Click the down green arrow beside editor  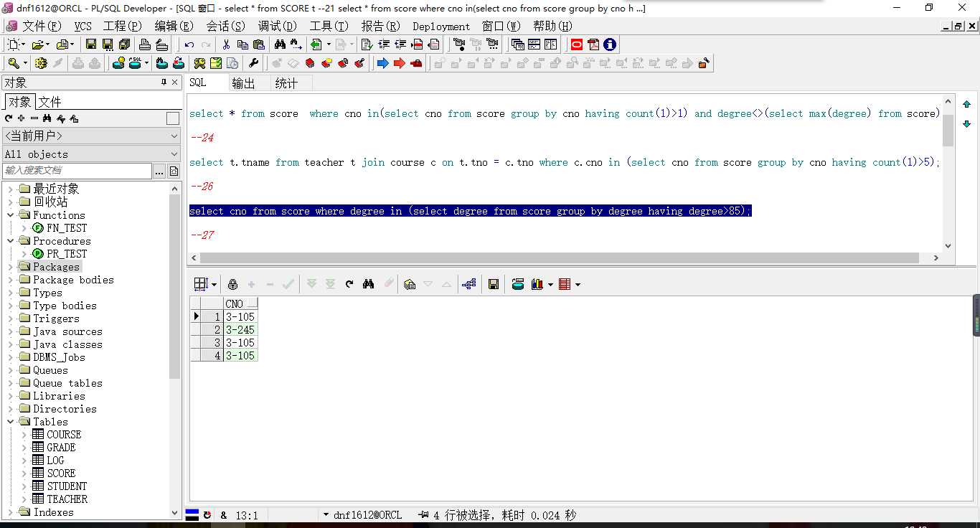click(x=966, y=123)
